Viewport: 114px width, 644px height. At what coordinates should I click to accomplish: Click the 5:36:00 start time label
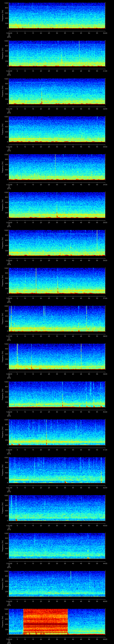pos(9,298)
